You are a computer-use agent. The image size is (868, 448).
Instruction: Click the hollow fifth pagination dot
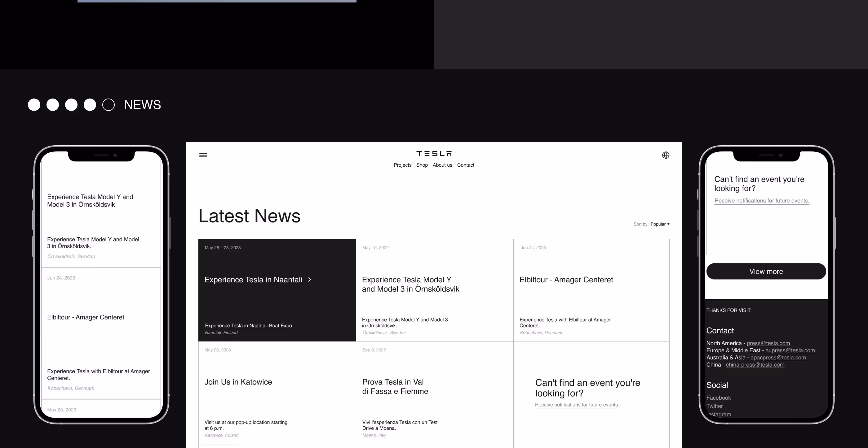[x=108, y=105]
